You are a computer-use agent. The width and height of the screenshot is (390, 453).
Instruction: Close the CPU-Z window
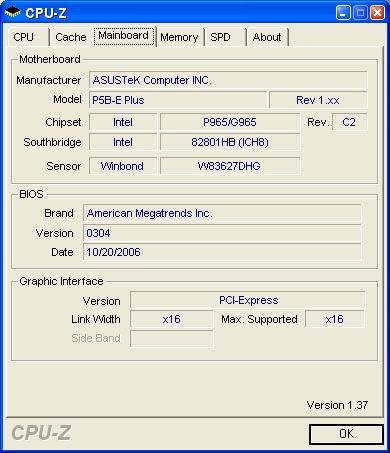coord(378,13)
